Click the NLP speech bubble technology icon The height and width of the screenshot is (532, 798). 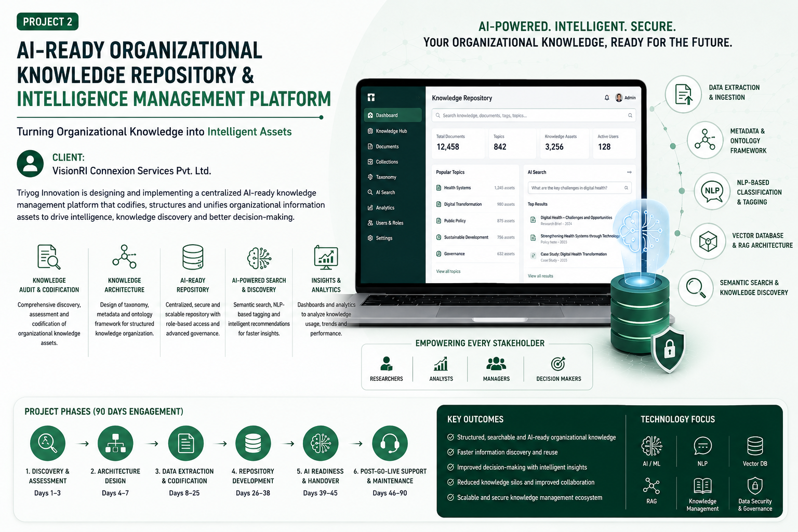tap(702, 446)
